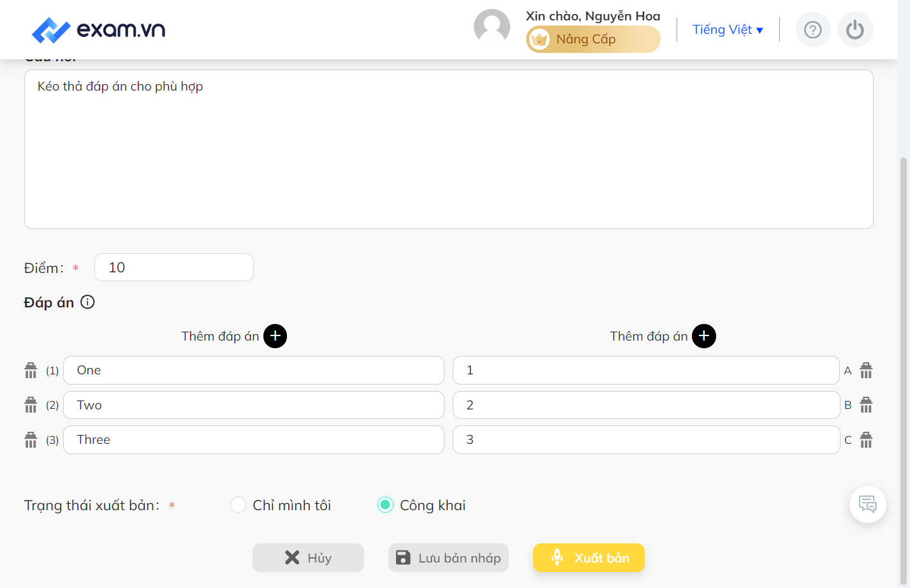
Task: Select the Chỉ mình tôi radio option
Action: 238,505
